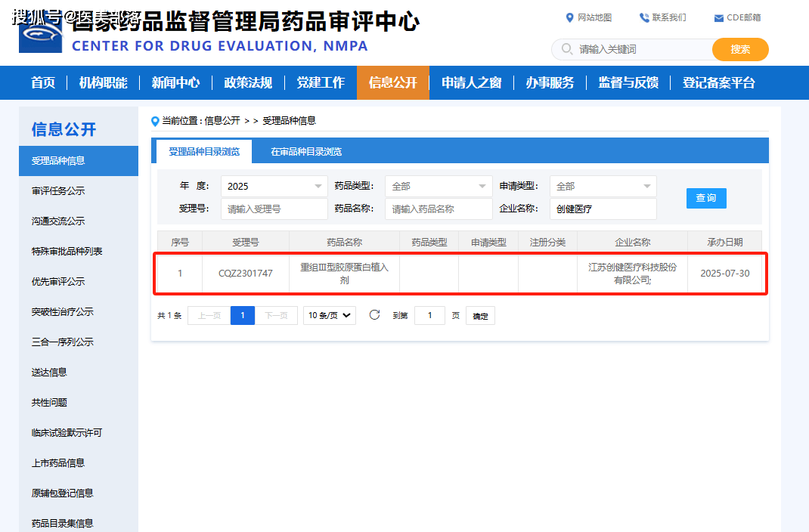
Task: Click the CDE mailbox envelope icon
Action: coord(718,18)
